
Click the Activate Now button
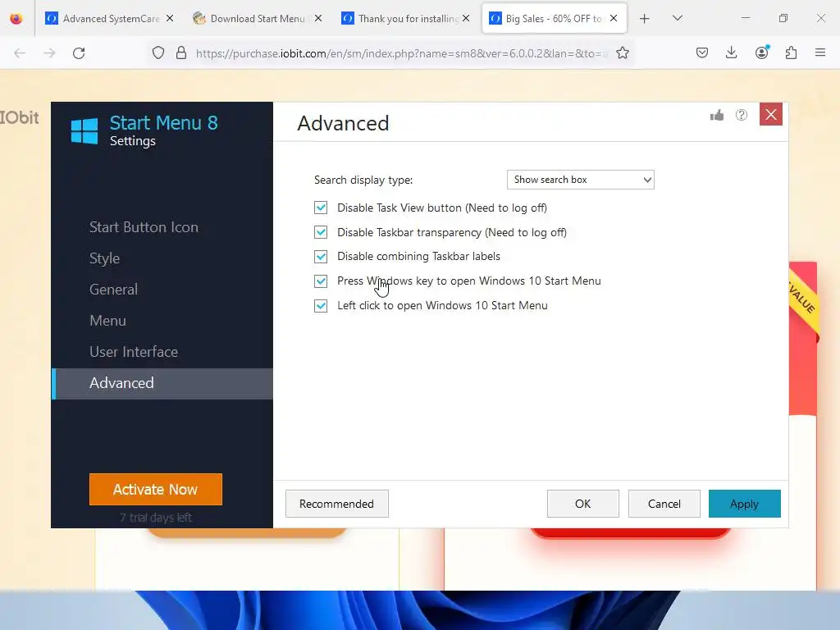point(155,489)
